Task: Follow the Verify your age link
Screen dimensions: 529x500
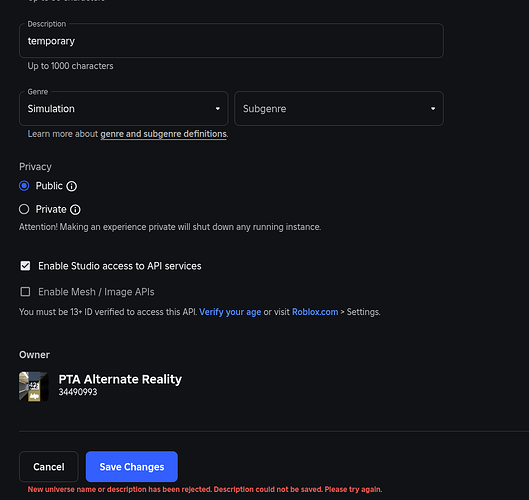Action: click(230, 312)
